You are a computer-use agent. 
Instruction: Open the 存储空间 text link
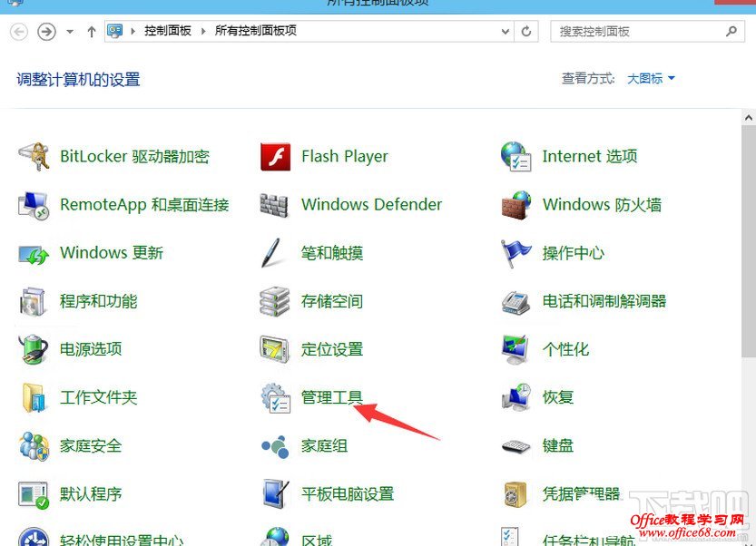tap(332, 301)
